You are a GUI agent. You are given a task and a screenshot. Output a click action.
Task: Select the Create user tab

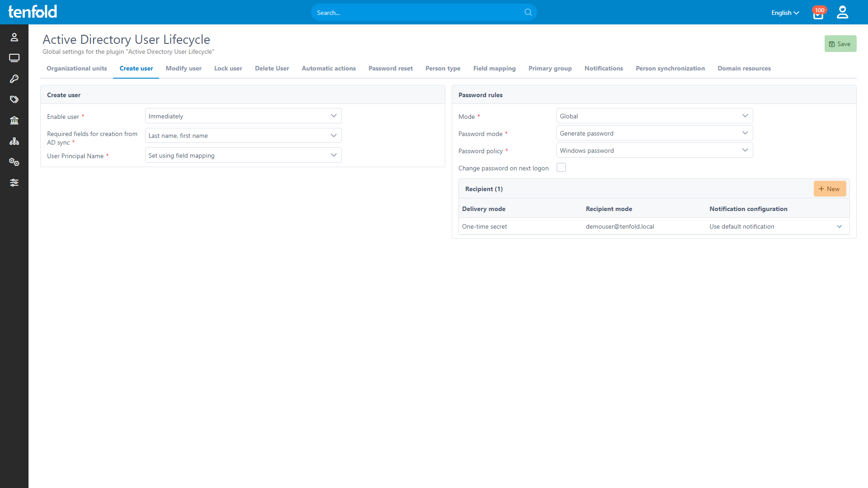point(136,68)
